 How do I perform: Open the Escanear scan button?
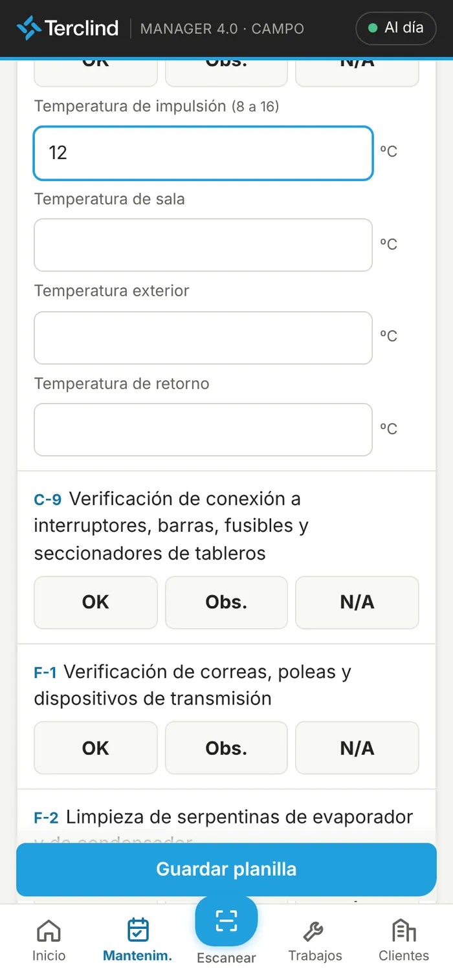click(226, 920)
